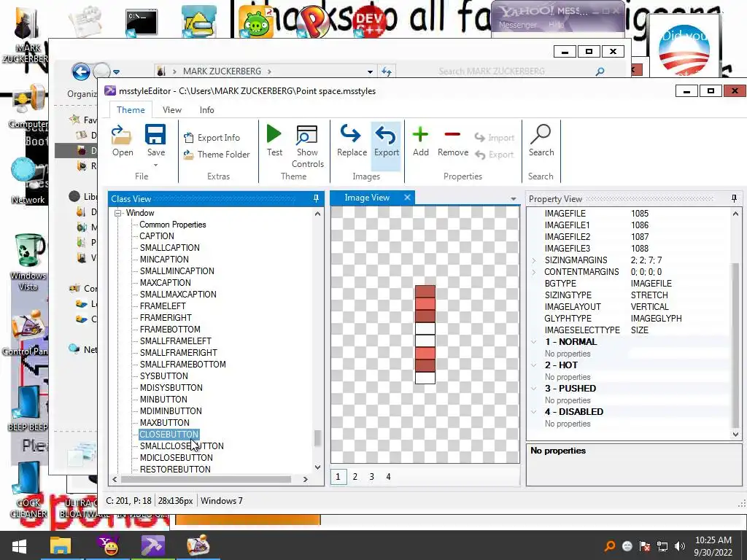Import properties button in ribbon
The height and width of the screenshot is (560, 747).
(495, 138)
